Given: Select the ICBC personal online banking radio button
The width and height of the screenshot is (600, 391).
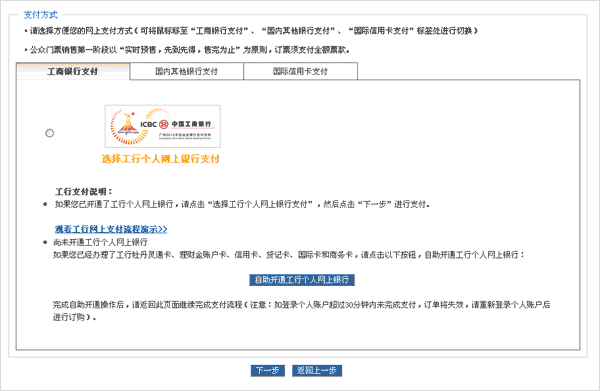Looking at the screenshot, I should tap(50, 133).
